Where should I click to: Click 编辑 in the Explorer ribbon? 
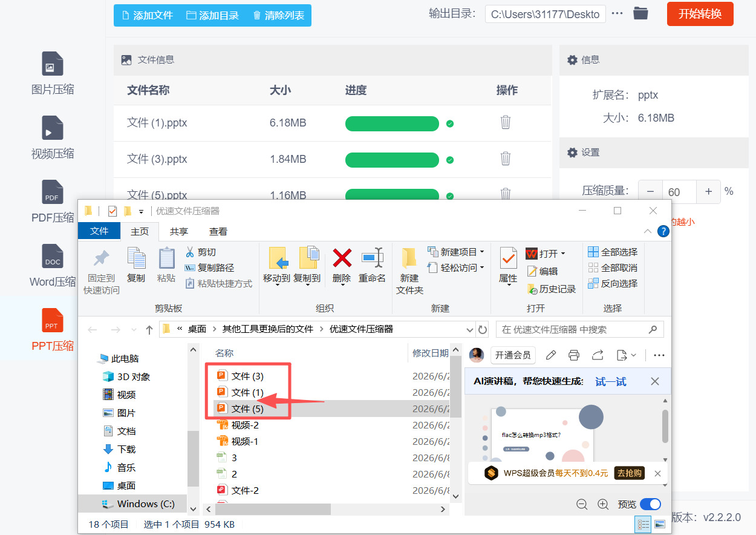pyautogui.click(x=543, y=272)
